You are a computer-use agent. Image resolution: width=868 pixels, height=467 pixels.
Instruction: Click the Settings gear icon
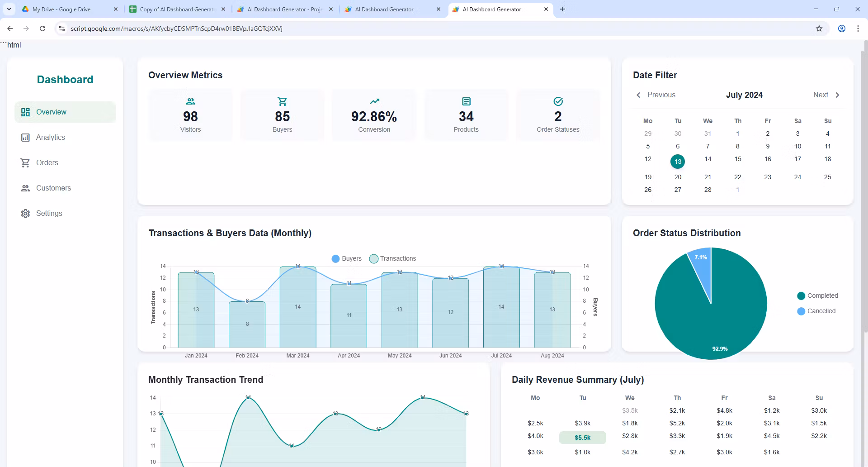tap(25, 214)
